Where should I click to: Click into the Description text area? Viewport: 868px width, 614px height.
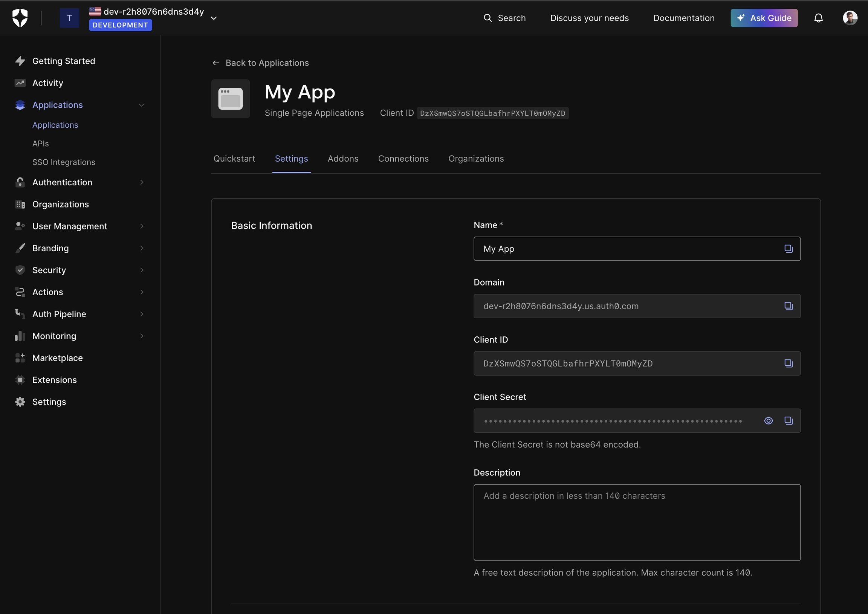pyautogui.click(x=637, y=522)
